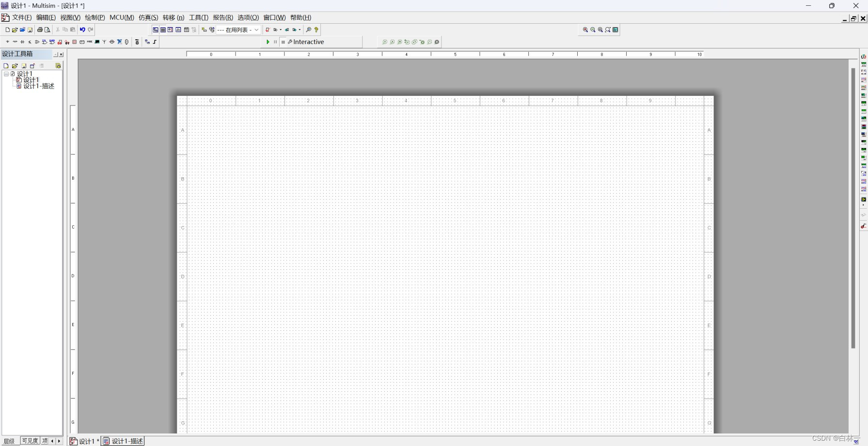Toggle full screen view

pyautogui.click(x=615, y=30)
